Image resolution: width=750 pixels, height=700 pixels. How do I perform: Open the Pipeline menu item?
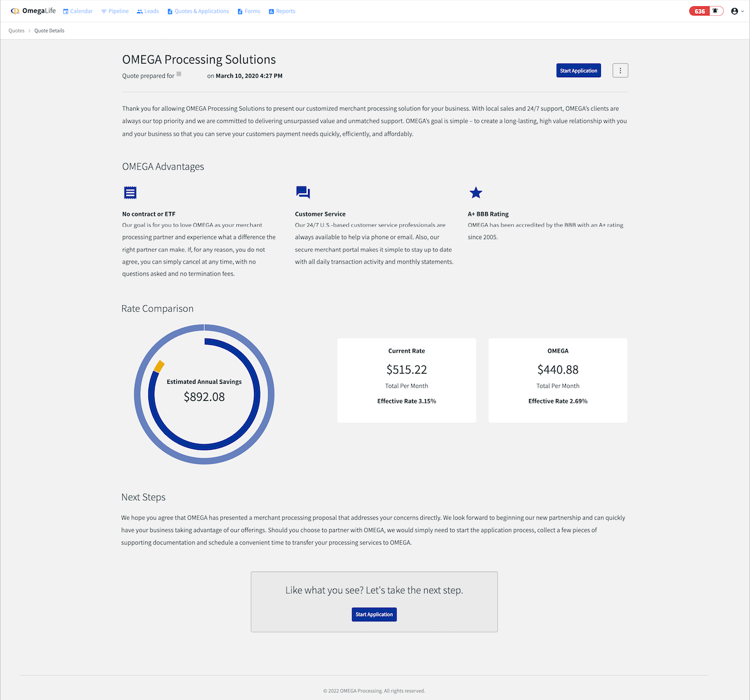coord(115,11)
